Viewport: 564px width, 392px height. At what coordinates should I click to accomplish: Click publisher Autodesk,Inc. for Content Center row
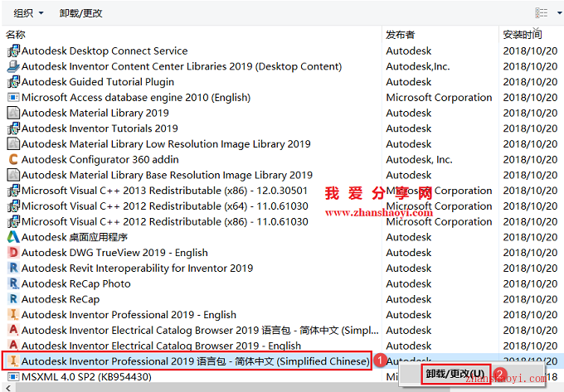pos(418,66)
